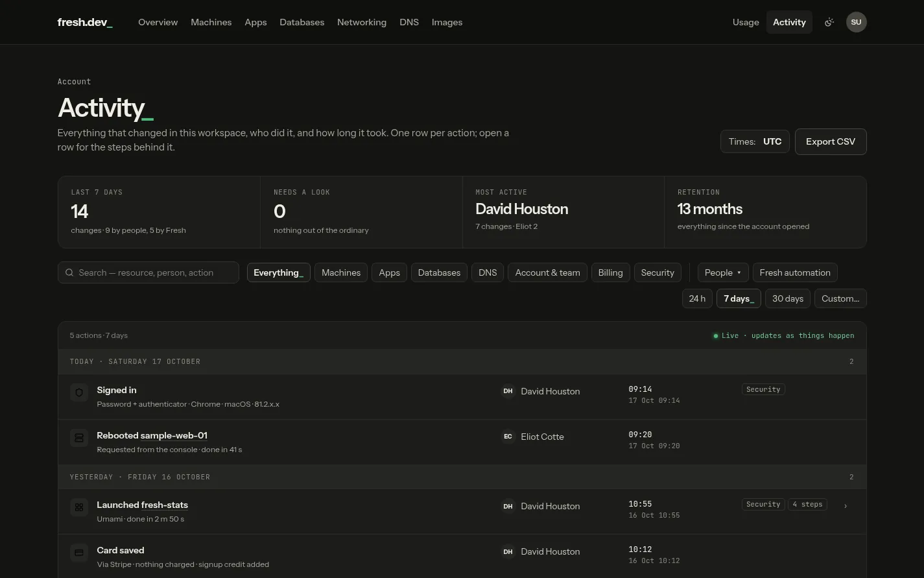Click the DH avatar in Signed in row
This screenshot has height=578, width=924.
(508, 391)
